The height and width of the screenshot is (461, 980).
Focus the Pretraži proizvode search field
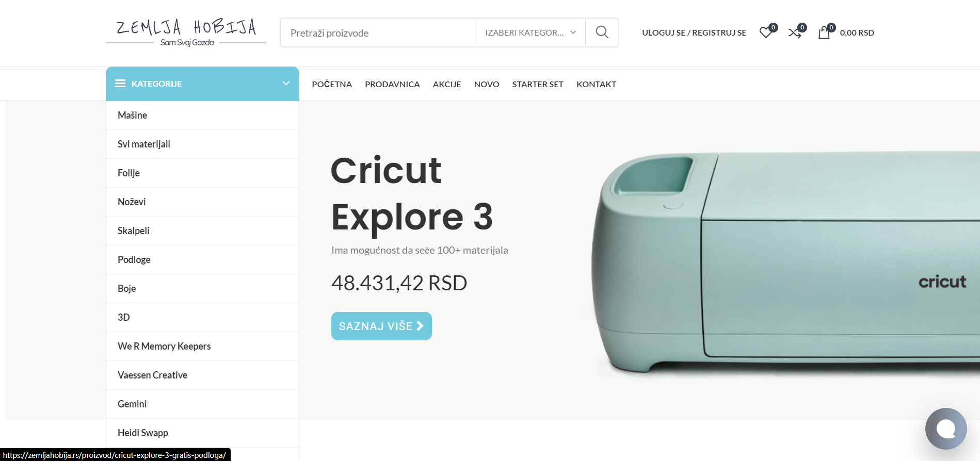(378, 32)
